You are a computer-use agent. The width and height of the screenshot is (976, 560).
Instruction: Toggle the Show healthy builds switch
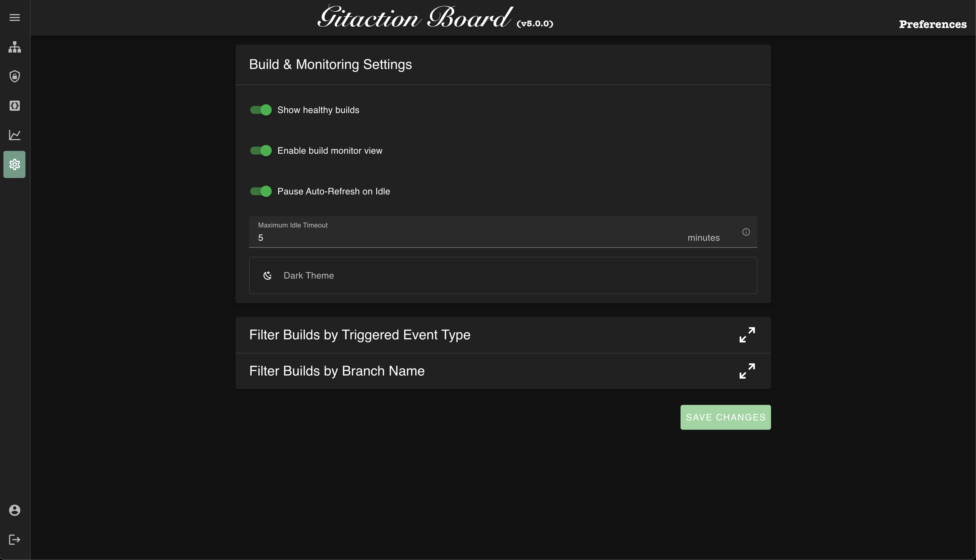click(261, 110)
